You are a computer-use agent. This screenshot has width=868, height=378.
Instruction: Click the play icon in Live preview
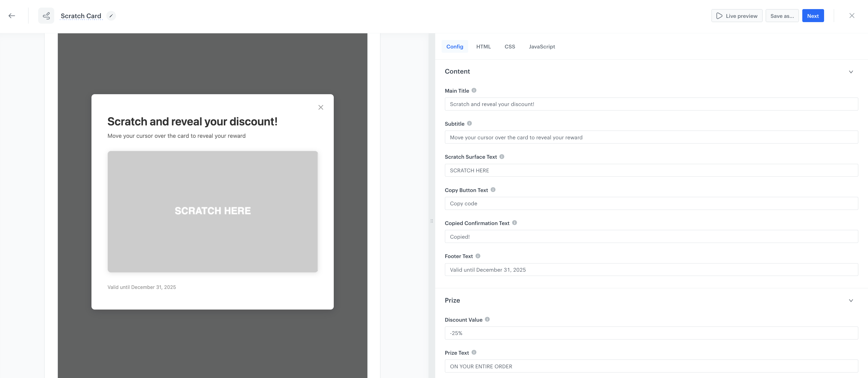(x=719, y=15)
